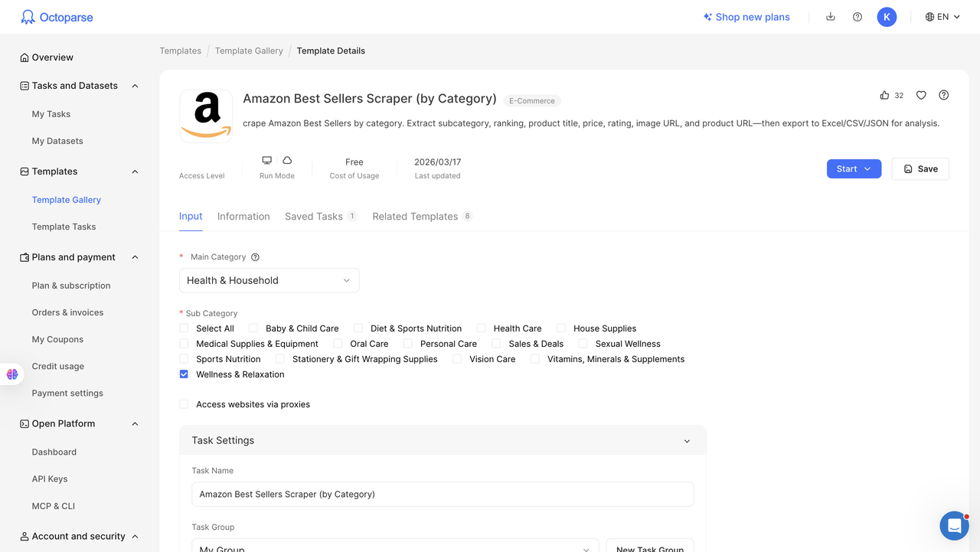
Task: Click the local run mode monitor icon
Action: (266, 161)
